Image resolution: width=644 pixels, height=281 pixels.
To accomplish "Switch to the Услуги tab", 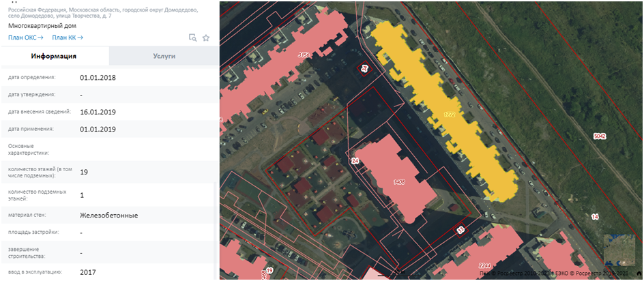I will [x=164, y=57].
